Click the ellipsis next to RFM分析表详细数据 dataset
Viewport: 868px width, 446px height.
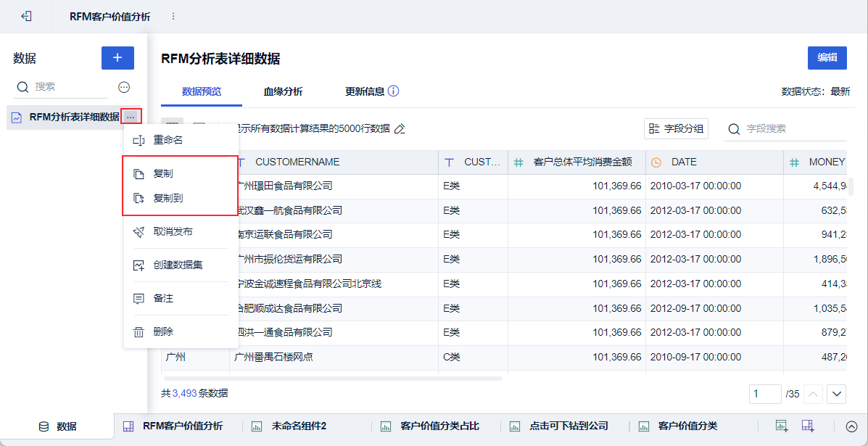[131, 117]
